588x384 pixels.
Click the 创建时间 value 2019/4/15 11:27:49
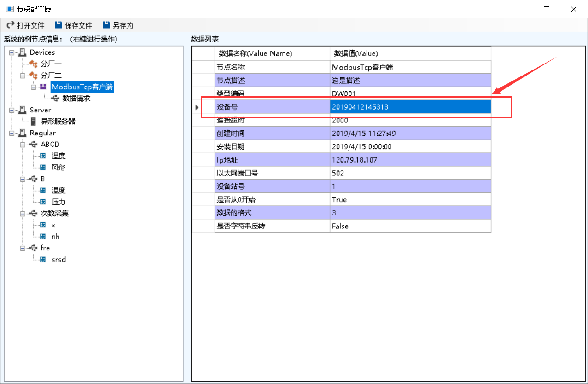[x=410, y=134]
